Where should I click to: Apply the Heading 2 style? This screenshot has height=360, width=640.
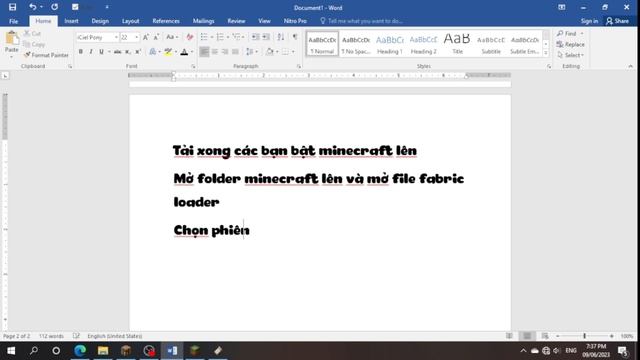tap(423, 44)
